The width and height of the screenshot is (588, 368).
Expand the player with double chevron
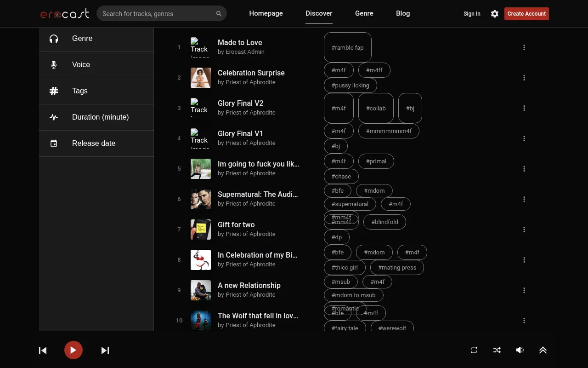543,350
